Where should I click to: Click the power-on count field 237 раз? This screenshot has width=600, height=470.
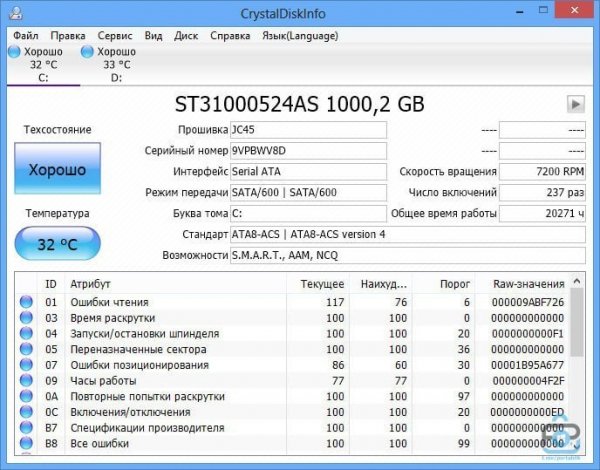pos(542,193)
